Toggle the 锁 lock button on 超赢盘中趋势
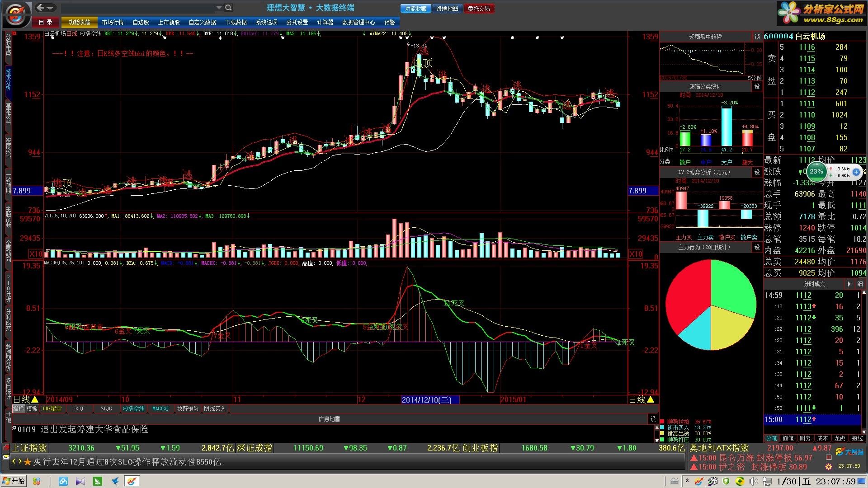Viewport: 868px width, 488px height. pyautogui.click(x=757, y=37)
